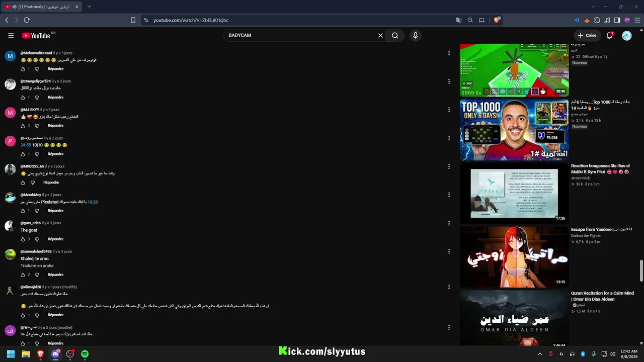Open Spotify from the taskbar
Screen dimensions: 644x362
(x=85, y=354)
